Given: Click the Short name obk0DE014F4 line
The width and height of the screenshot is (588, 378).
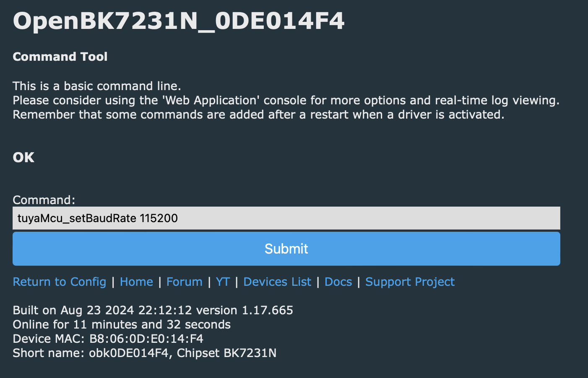Looking at the screenshot, I should 145,353.
